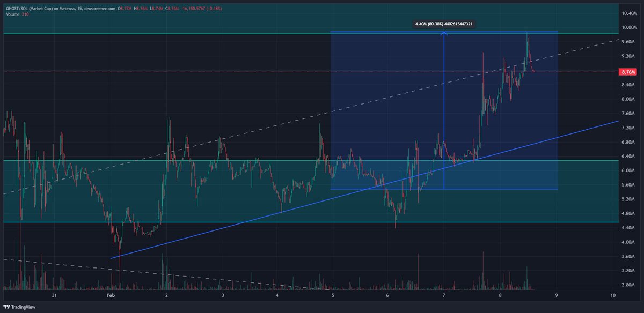This screenshot has width=644, height=313.
Task: Click date label 3 on time axis
Action: [222, 295]
